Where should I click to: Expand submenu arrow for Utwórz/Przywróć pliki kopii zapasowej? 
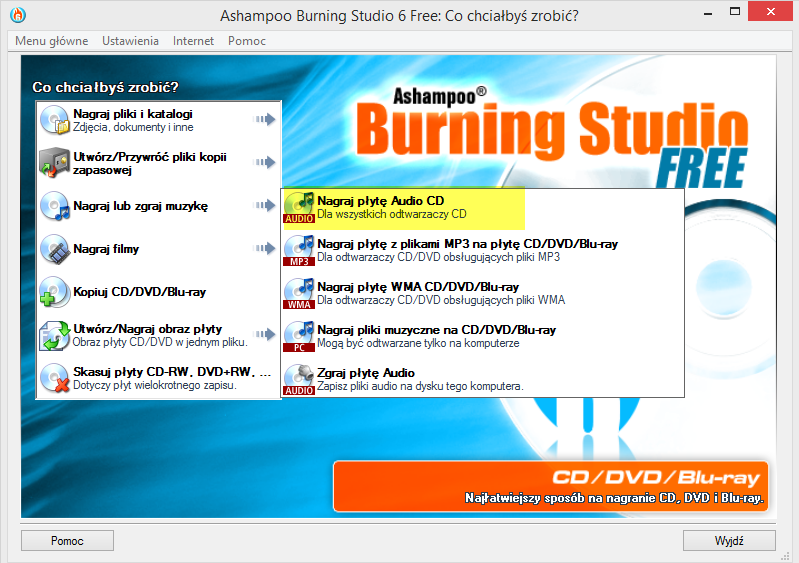(264, 162)
